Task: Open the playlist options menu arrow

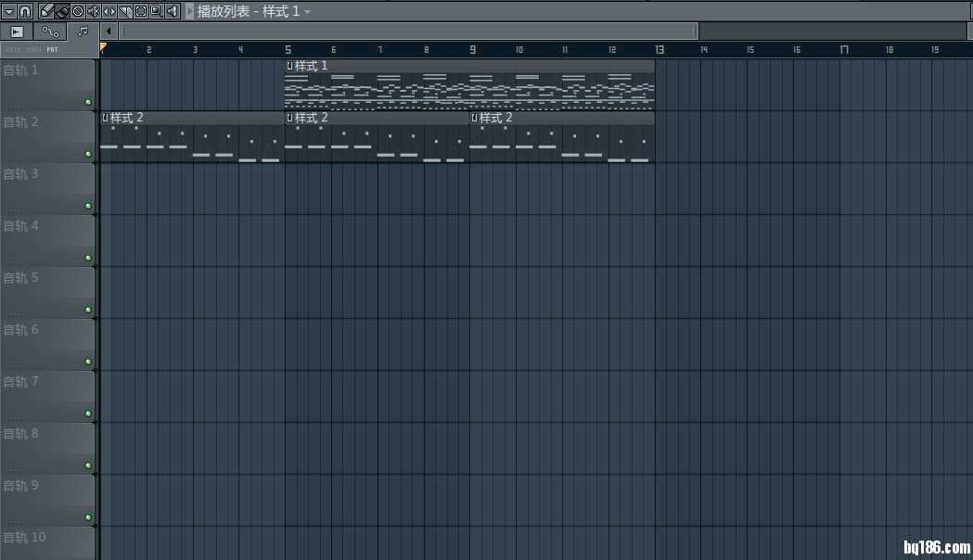Action: click(x=8, y=11)
